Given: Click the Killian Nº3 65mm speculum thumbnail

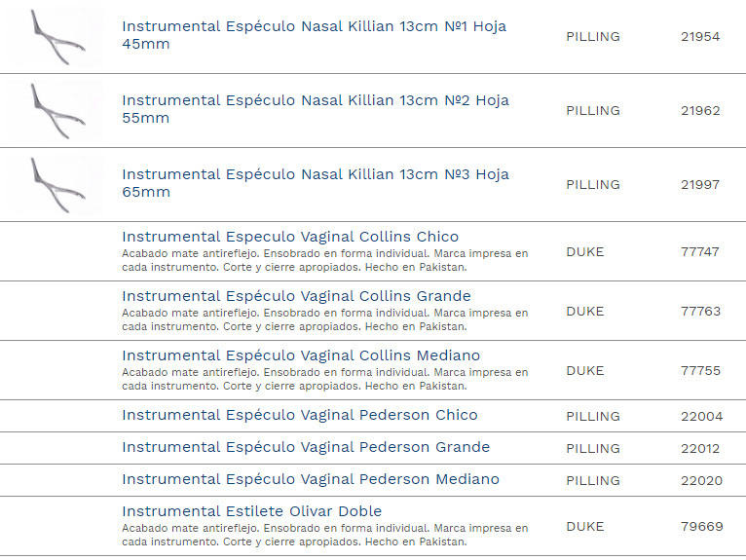Looking at the screenshot, I should tap(53, 184).
